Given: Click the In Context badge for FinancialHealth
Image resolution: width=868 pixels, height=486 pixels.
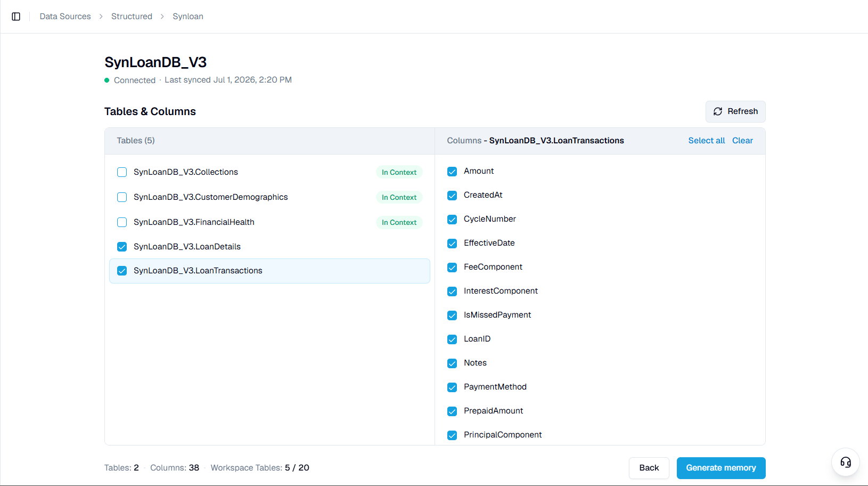Looking at the screenshot, I should pos(399,222).
